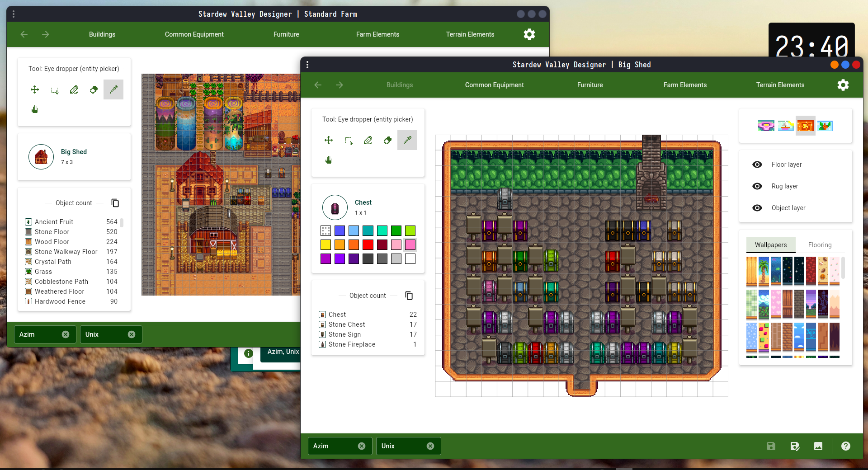Pick the white chest color swatch
Image resolution: width=868 pixels, height=470 pixels.
410,259
